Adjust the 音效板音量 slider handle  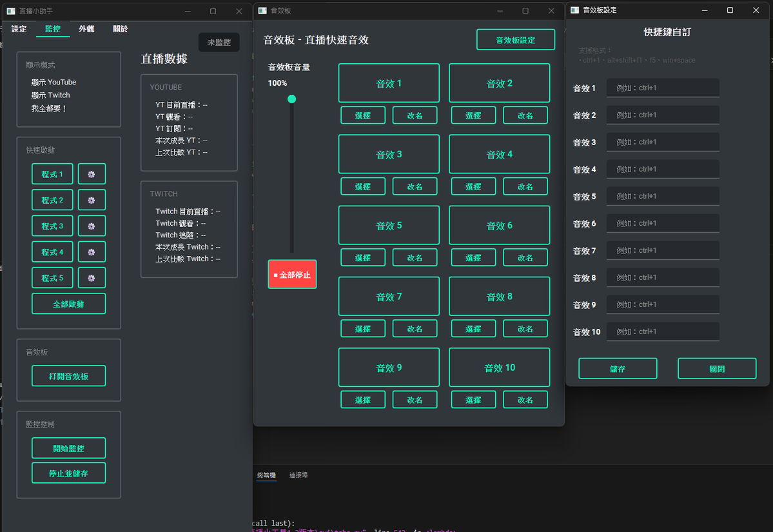pos(292,99)
